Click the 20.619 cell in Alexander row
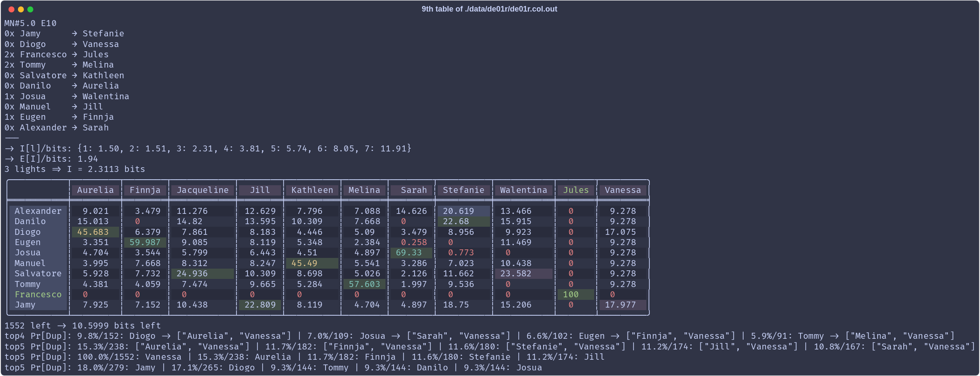 point(464,211)
